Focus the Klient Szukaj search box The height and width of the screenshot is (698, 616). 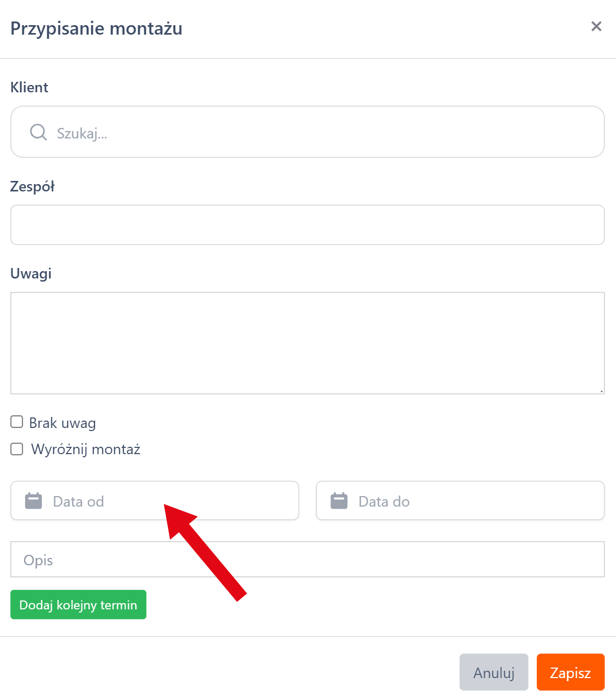tap(325, 133)
